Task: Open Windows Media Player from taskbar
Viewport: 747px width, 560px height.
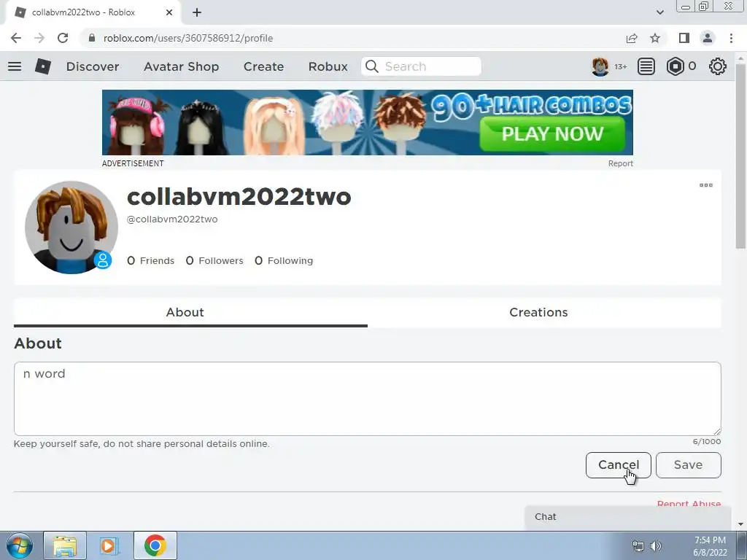Action: coord(109,545)
